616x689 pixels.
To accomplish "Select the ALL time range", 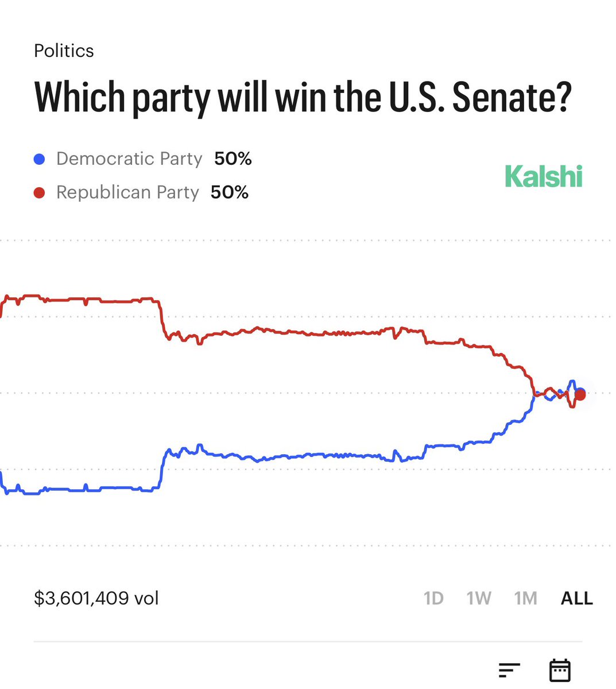I will [x=576, y=598].
